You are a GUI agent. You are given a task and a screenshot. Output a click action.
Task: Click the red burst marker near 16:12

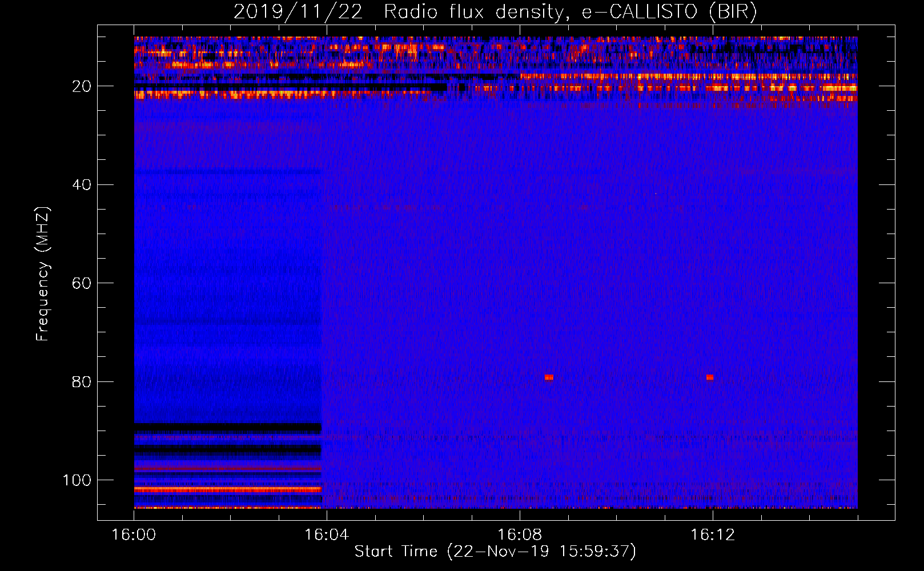click(710, 377)
